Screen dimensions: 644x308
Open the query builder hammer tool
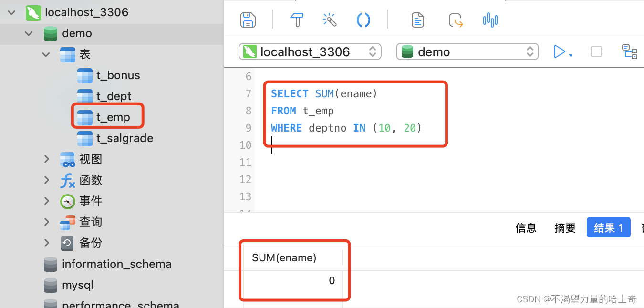point(297,20)
